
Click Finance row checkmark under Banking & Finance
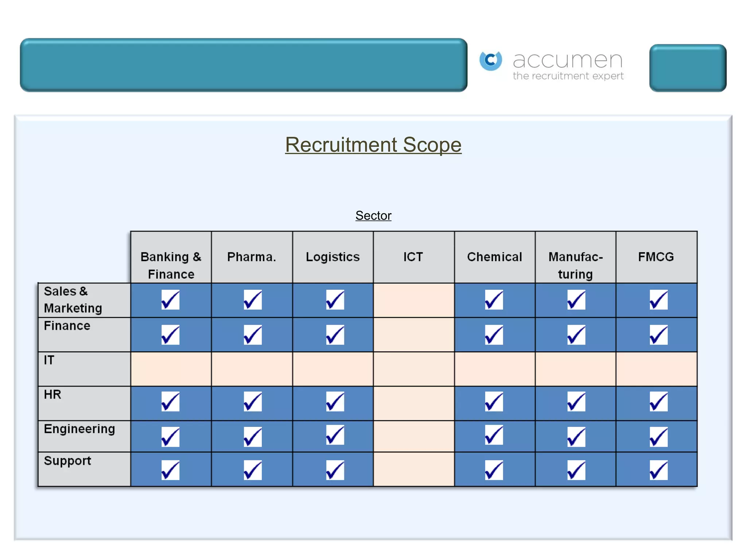pyautogui.click(x=170, y=335)
